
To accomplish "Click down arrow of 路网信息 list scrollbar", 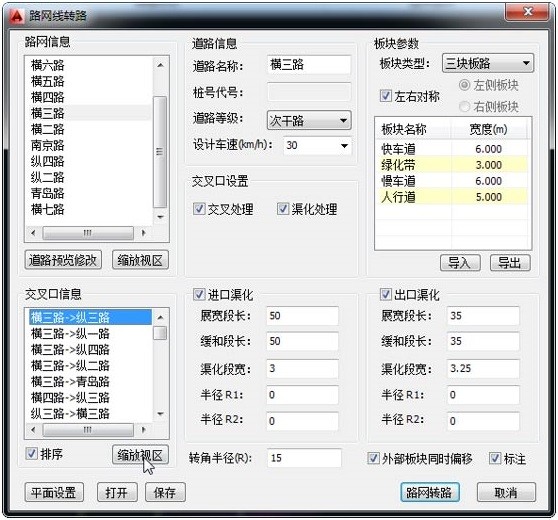I will [x=160, y=217].
